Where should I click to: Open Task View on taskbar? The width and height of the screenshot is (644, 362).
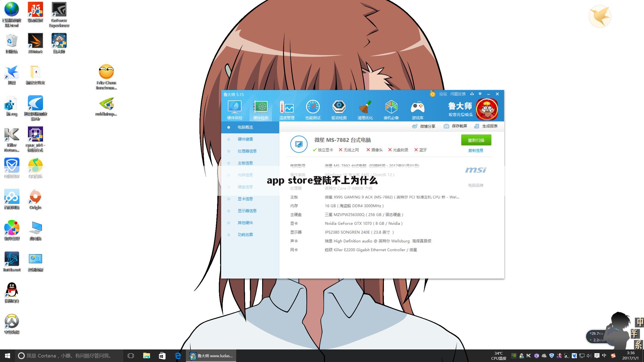pos(131,356)
